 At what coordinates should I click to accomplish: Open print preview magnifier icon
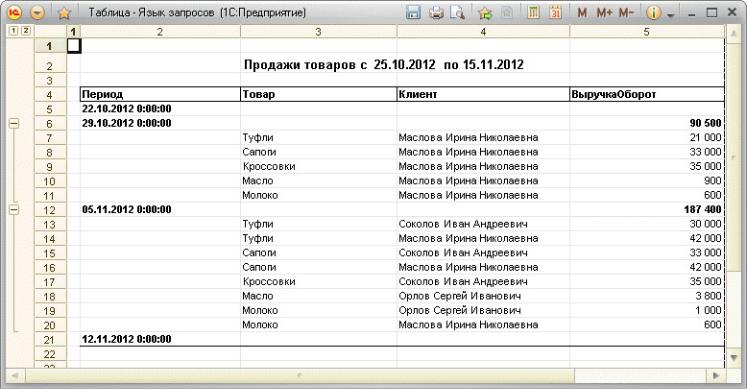pos(457,13)
